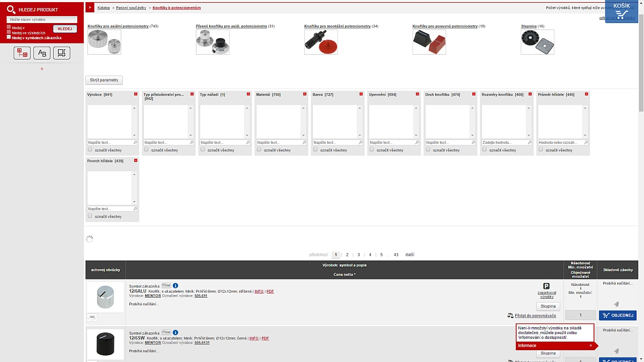Open the KOŠÍK shopping cart
Screen dimensions: 644x362
(x=621, y=11)
